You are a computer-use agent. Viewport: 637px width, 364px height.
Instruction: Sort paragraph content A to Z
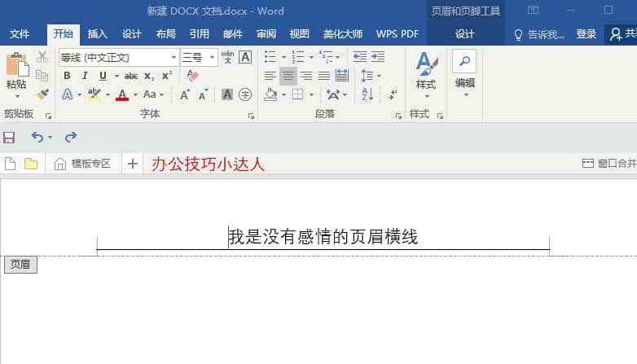tap(367, 94)
